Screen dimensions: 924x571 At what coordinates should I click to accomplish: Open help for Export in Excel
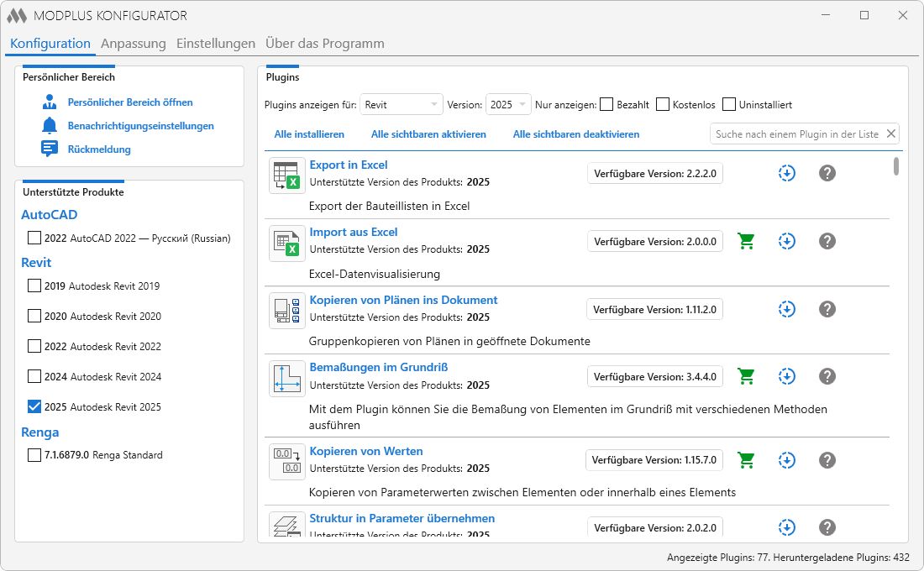pos(827,173)
